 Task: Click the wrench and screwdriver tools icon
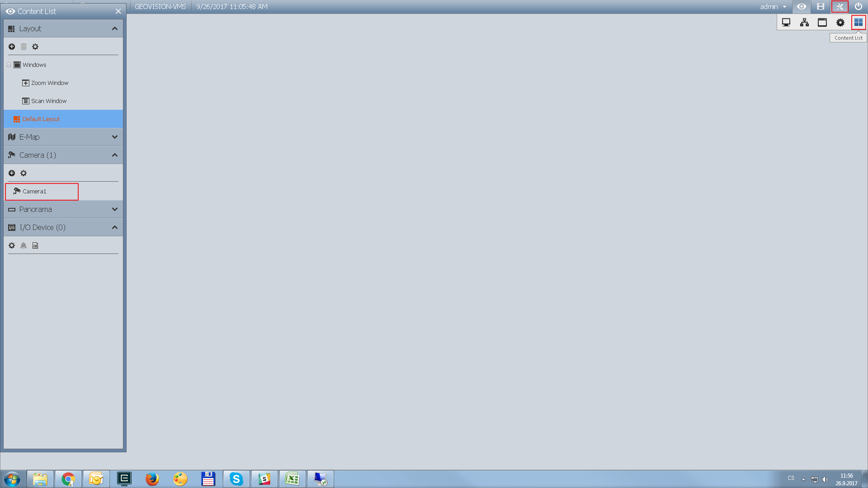pos(840,7)
